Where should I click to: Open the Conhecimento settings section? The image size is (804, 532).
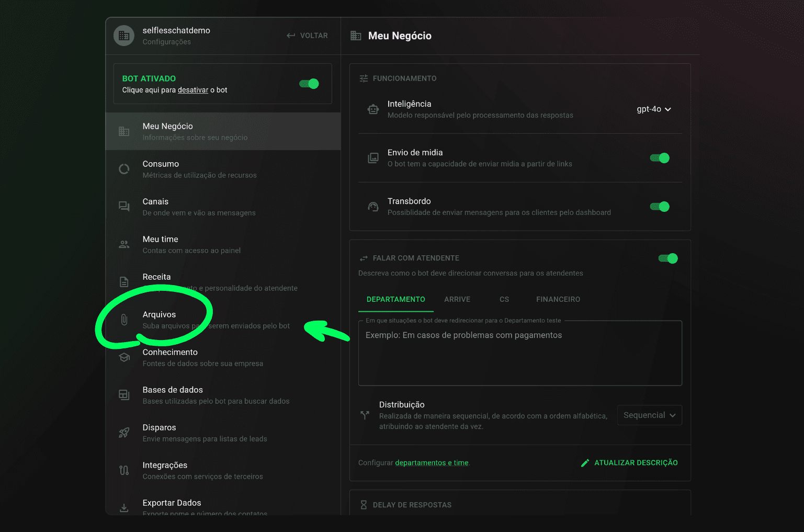point(223,357)
